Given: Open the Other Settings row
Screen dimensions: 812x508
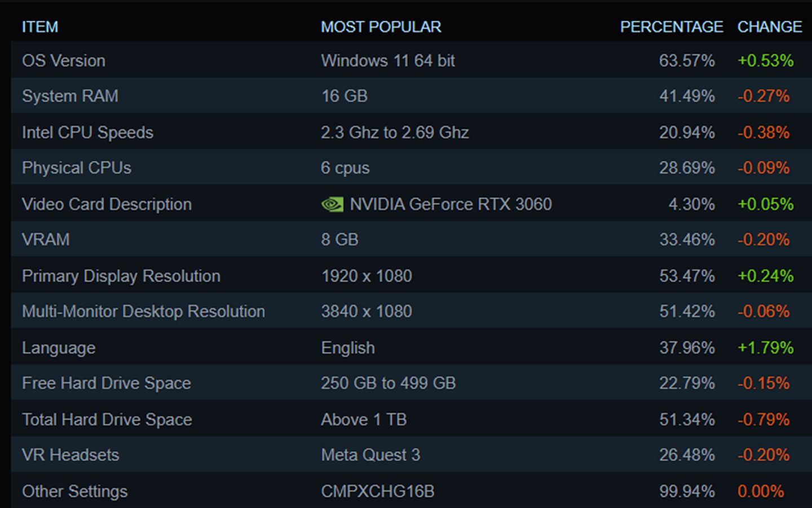Looking at the screenshot, I should tap(75, 491).
